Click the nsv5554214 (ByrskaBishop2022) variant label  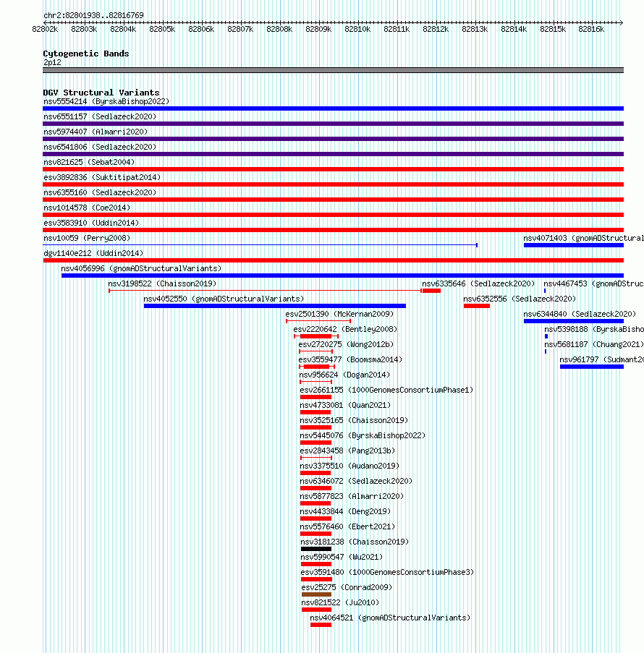pyautogui.click(x=106, y=102)
